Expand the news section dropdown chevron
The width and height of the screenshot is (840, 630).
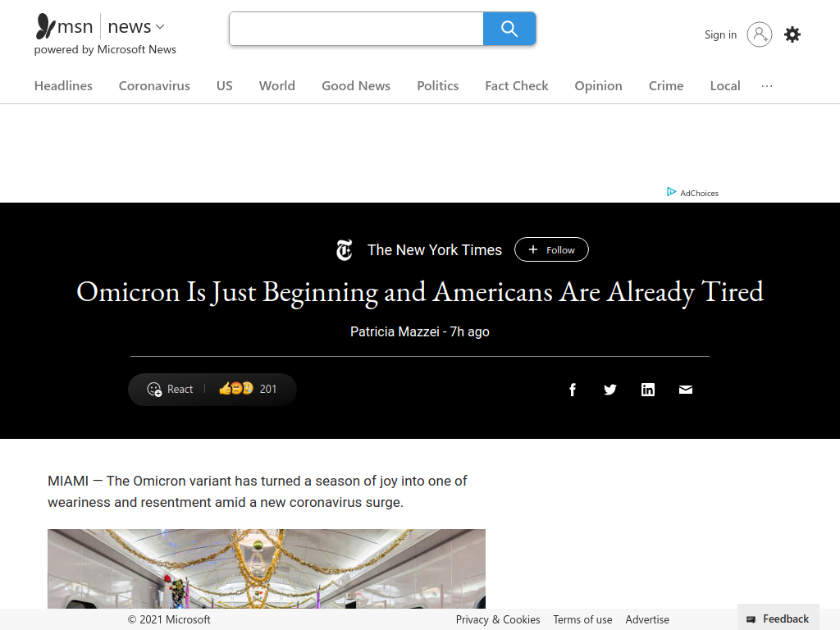tap(160, 26)
